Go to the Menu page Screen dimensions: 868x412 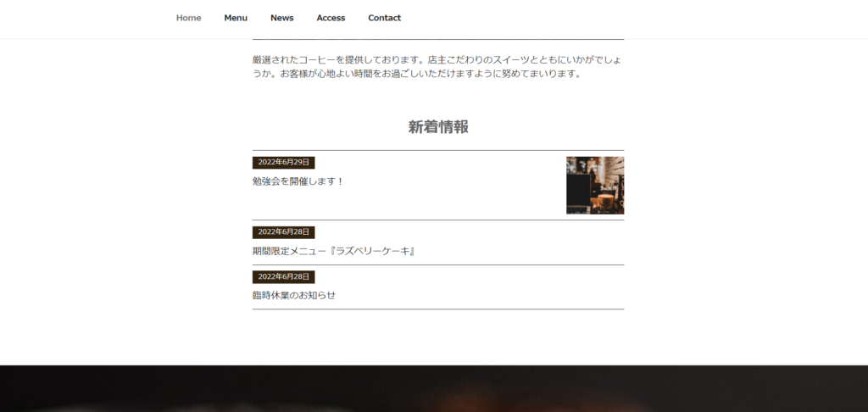click(236, 18)
